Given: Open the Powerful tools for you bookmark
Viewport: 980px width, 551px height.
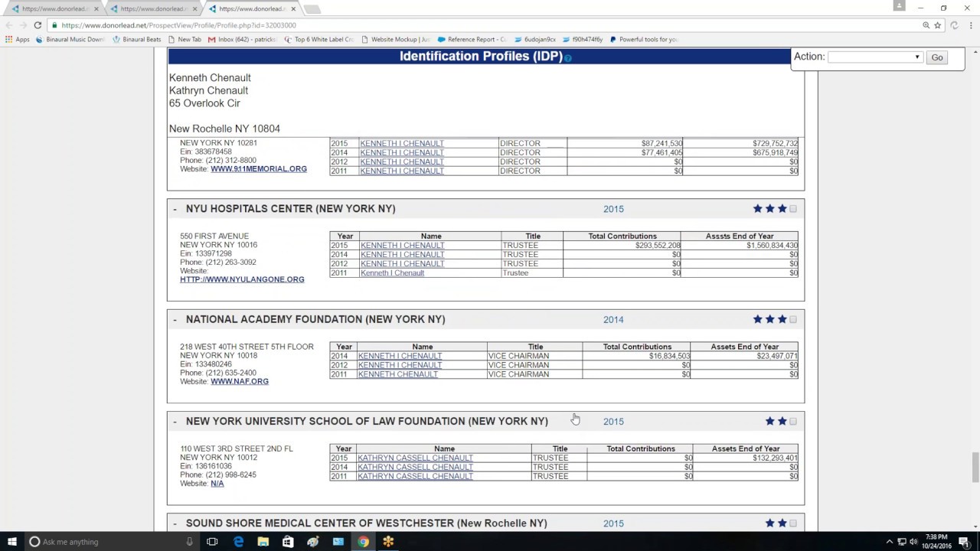Looking at the screenshot, I should click(643, 40).
